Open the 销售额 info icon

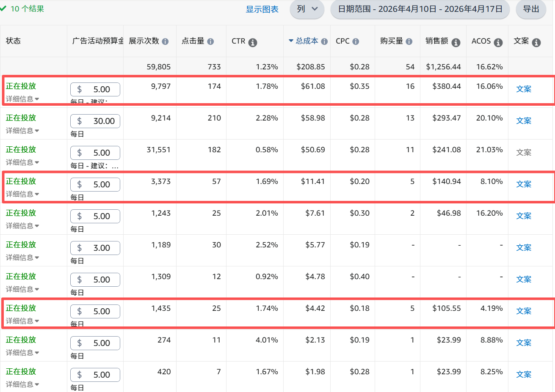tap(456, 42)
